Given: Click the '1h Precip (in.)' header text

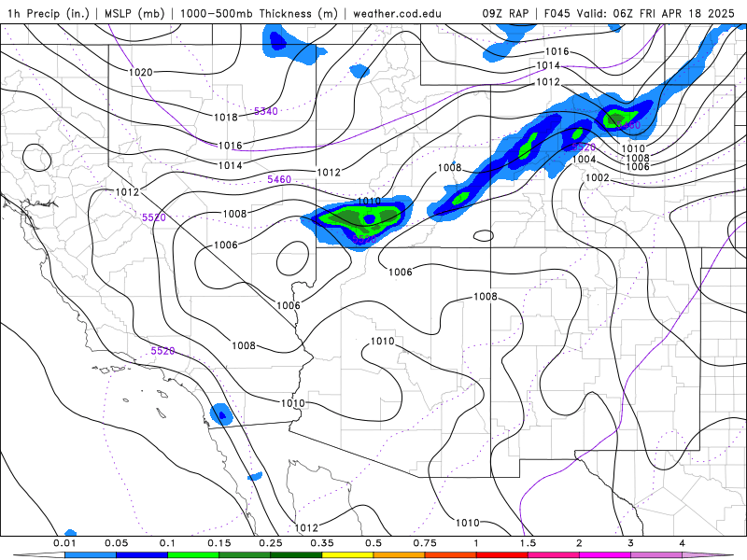Looking at the screenshot, I should coord(49,13).
